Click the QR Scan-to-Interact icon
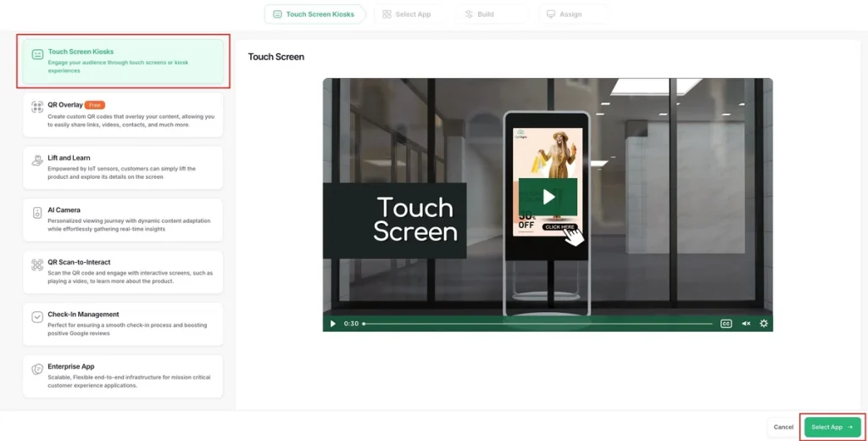This screenshot has height=441, width=868. click(37, 265)
